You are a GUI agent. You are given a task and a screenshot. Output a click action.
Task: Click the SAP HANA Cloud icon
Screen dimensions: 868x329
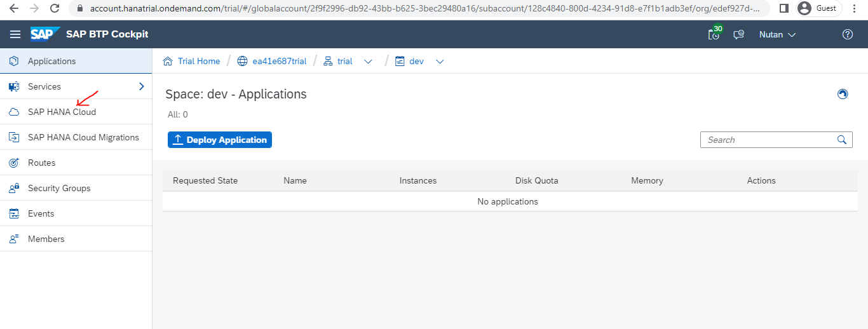coord(14,112)
